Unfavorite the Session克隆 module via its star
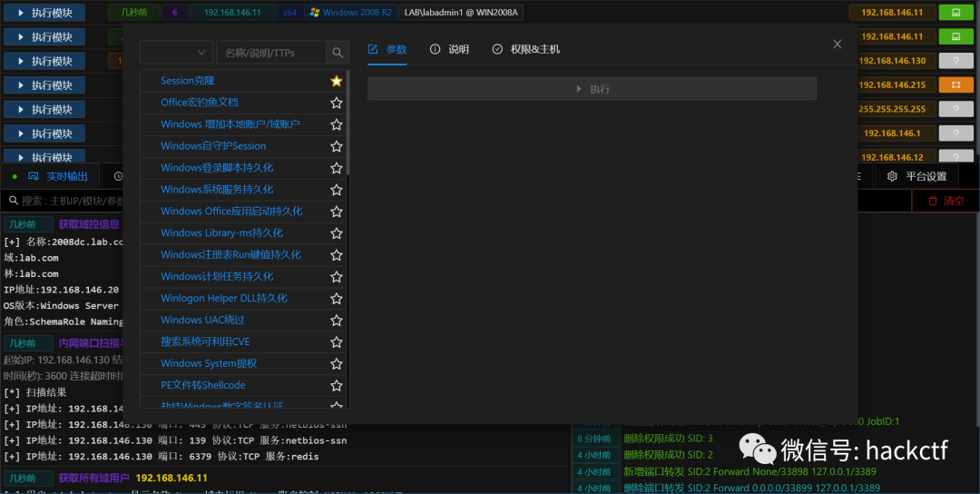This screenshot has width=980, height=494. (x=336, y=81)
